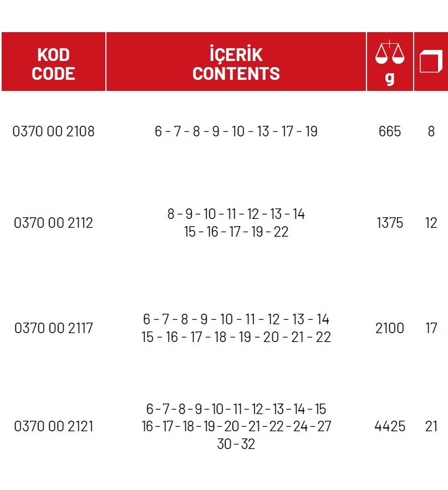
Task: Click the contents list ending in 17 - 19
Action: pyautogui.click(x=236, y=131)
